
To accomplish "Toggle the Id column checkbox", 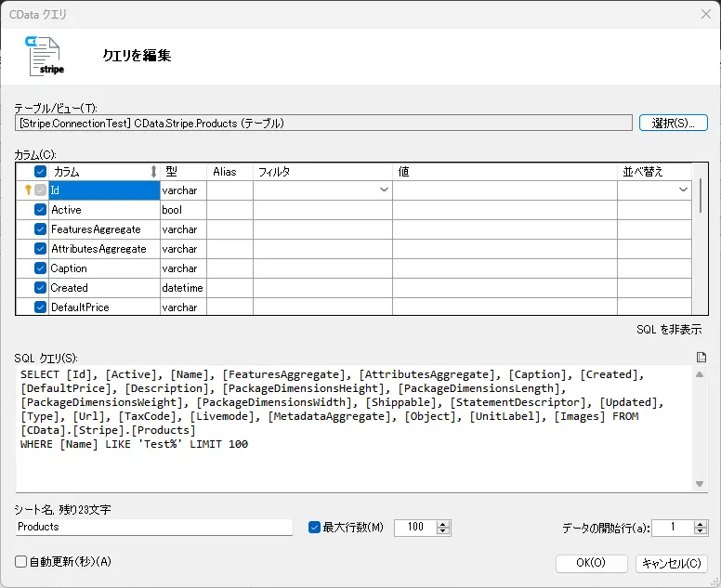I will tap(41, 189).
